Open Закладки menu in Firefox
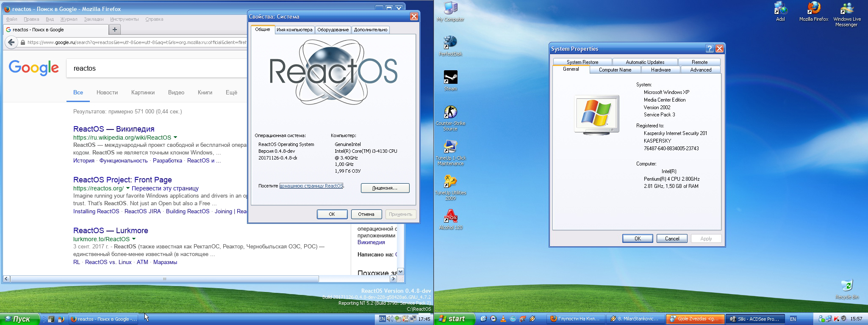 94,19
